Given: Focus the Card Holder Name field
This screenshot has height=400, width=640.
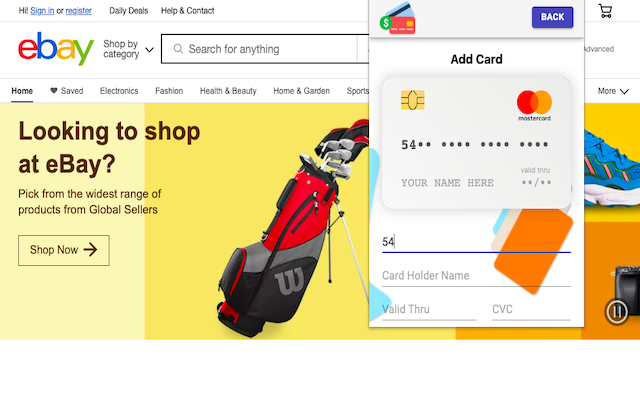Looking at the screenshot, I should (476, 276).
